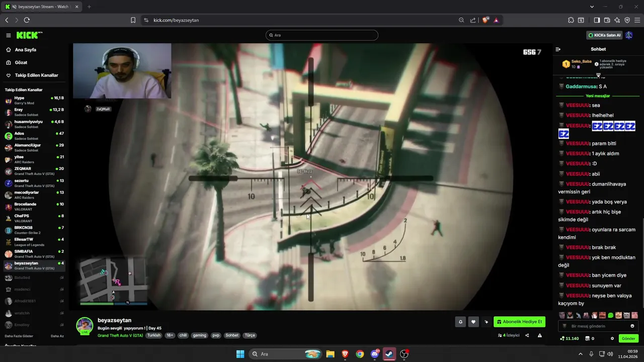This screenshot has width=644, height=362.
Task: Open Discord from the taskbar
Action: pyautogui.click(x=375, y=354)
